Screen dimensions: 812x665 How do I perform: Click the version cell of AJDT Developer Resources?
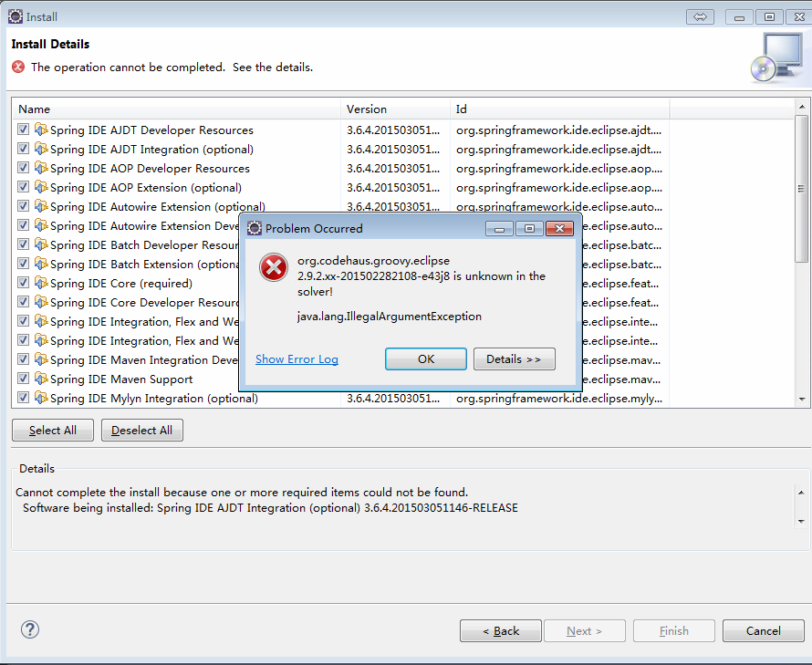393,130
